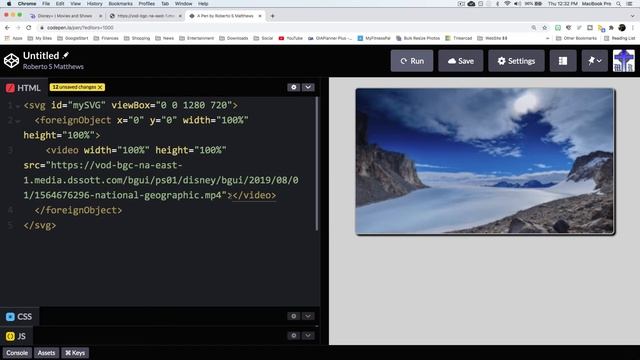Open the Finances bookmark folder

point(106,38)
